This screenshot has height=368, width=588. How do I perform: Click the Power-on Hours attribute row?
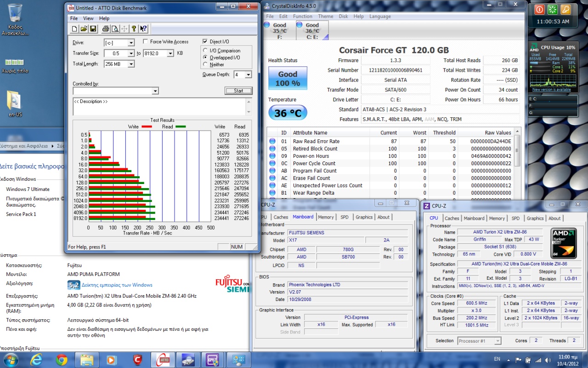(x=390, y=156)
